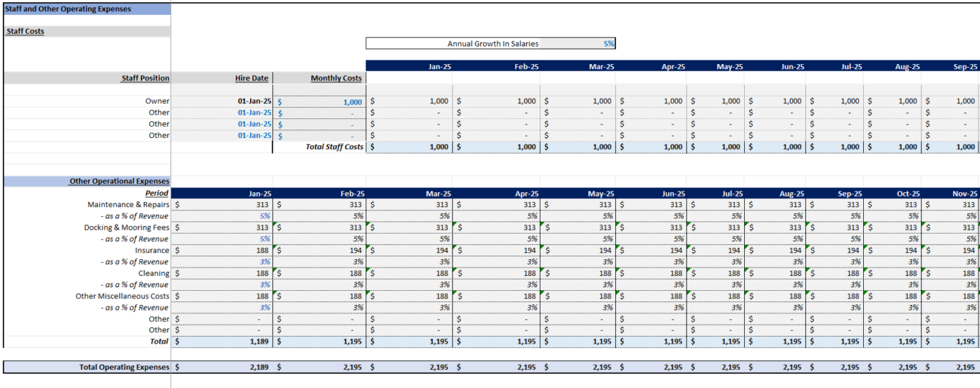980x388 pixels.
Task: Select Total Operating Expenses for Nov-25
Action: [951, 367]
